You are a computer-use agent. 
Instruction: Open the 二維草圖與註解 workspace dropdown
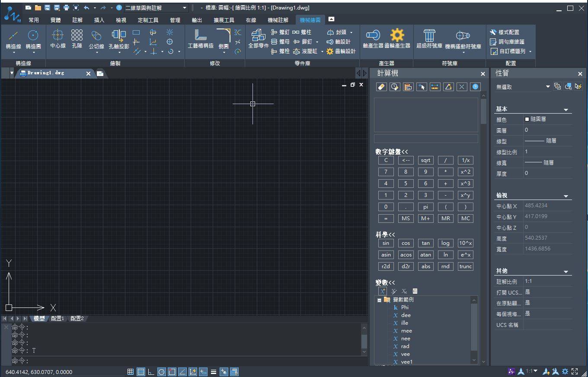coord(185,8)
